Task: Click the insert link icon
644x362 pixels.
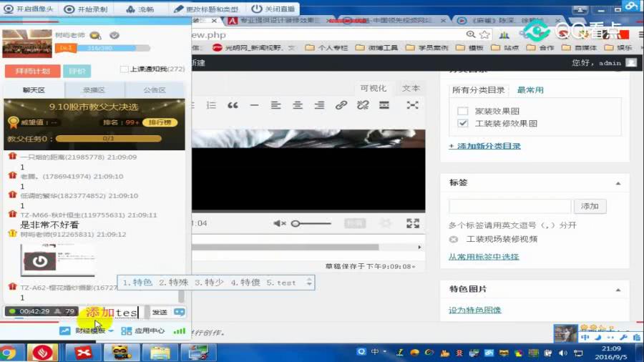Action: (341, 105)
